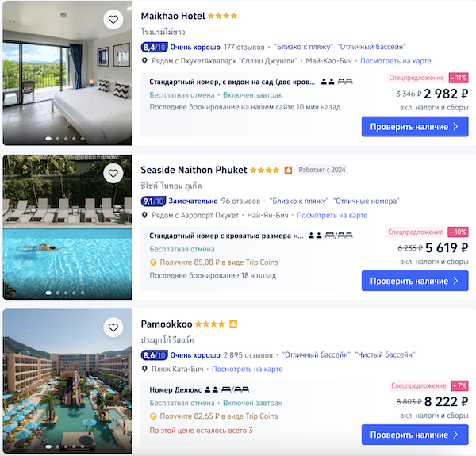Click bed icons on Maikhao standard room
Screen dimensions: 476x456
(345, 82)
